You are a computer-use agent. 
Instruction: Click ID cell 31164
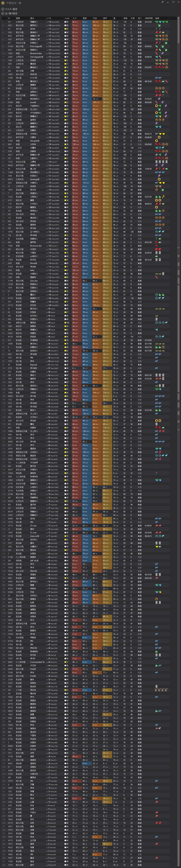pos(10,46)
